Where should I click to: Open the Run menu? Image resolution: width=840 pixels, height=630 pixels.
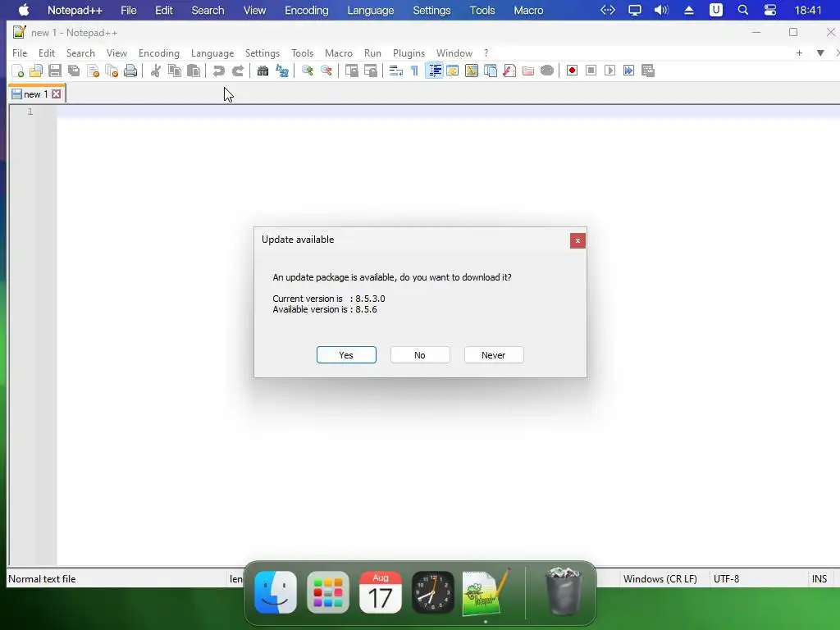(x=372, y=53)
